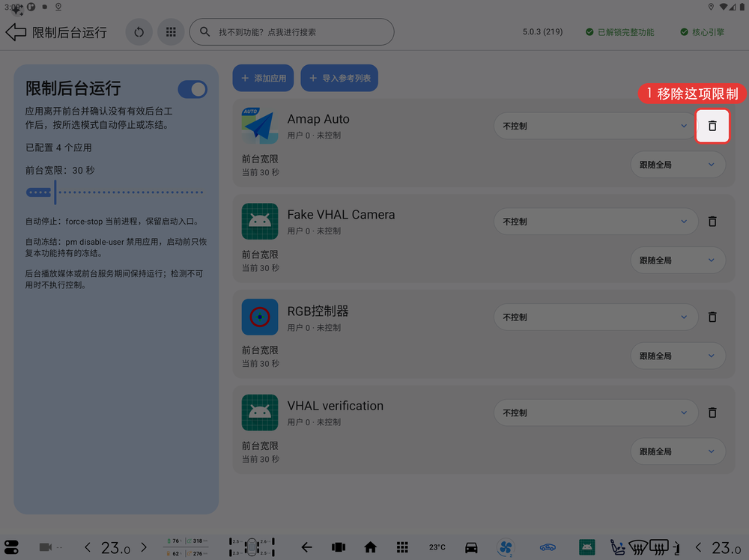This screenshot has width=749, height=560.
Task: Tap the dashcam camera icon
Action: click(46, 547)
